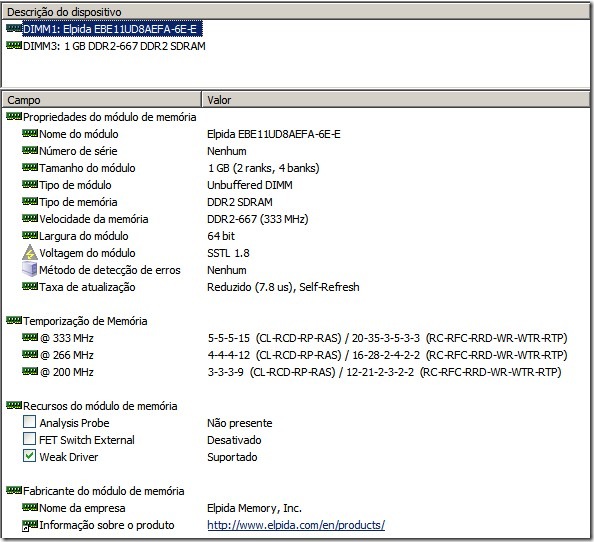Select the Não presente value
Screen dimensions: 594x542
tap(239, 423)
